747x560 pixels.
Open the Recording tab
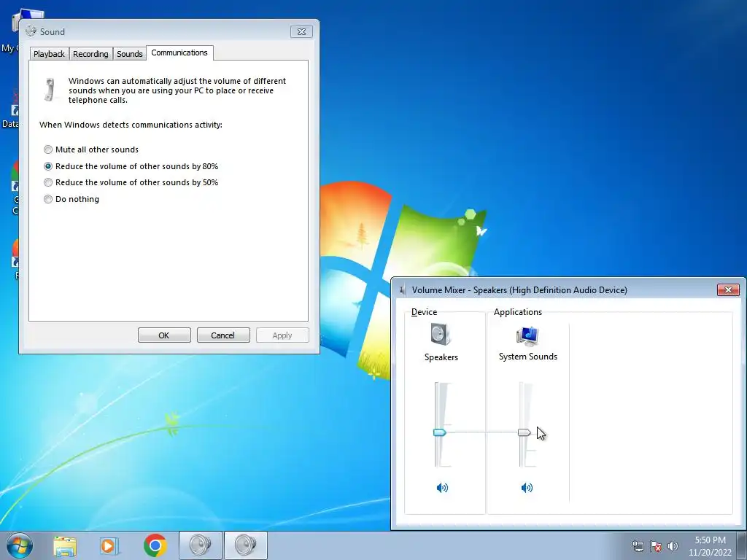point(90,54)
